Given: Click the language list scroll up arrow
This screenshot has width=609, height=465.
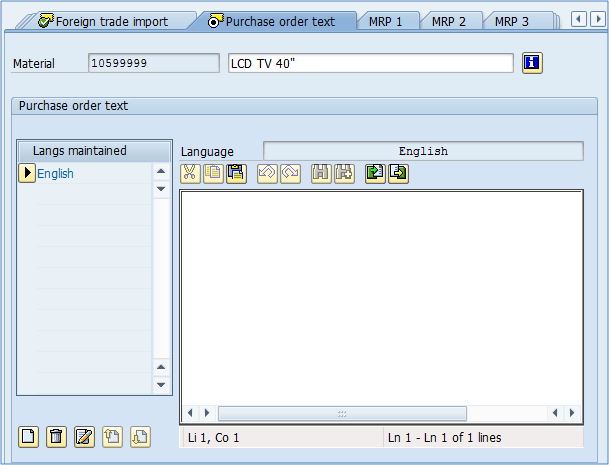Looking at the screenshot, I should [161, 171].
